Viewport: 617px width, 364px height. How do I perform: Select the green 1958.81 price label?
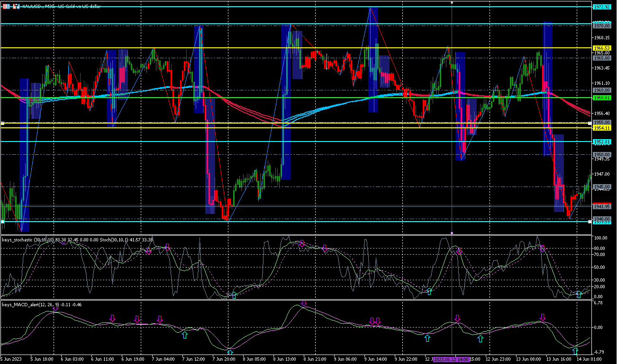602,98
